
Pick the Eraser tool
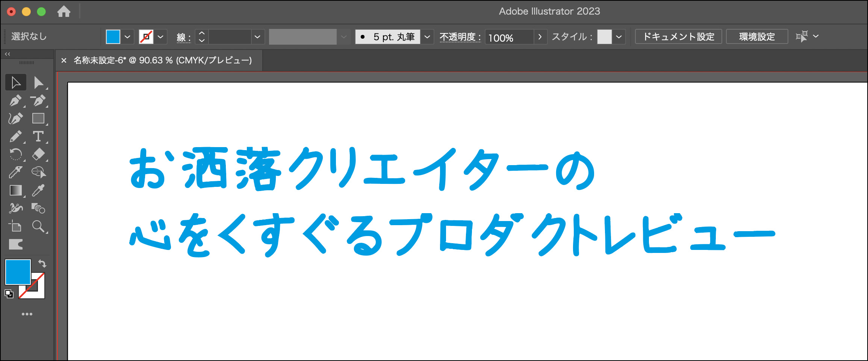38,154
